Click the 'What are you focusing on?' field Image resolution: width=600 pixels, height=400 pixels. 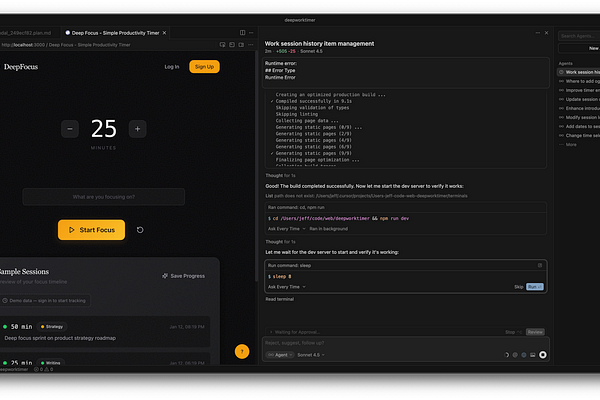[104, 197]
